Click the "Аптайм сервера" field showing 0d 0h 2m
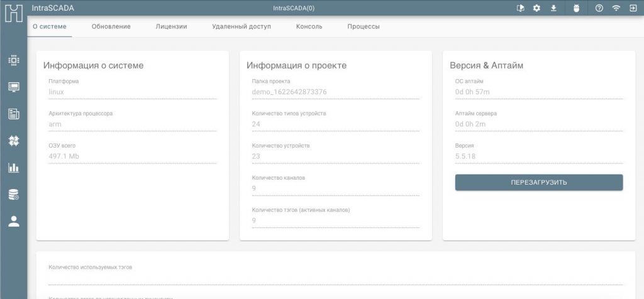The width and height of the screenshot is (644, 299). [539, 121]
